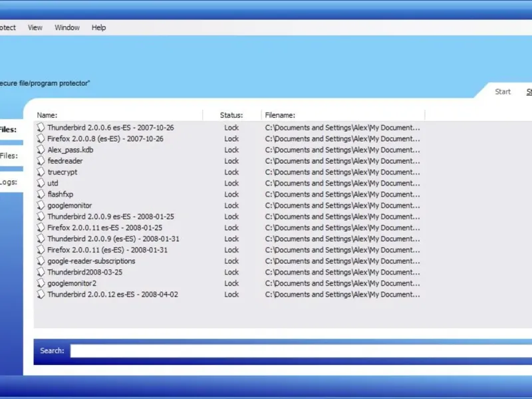Click icon beside Firefox 2.0.0.11 (es-ES) - 2008-01-31

click(x=41, y=250)
